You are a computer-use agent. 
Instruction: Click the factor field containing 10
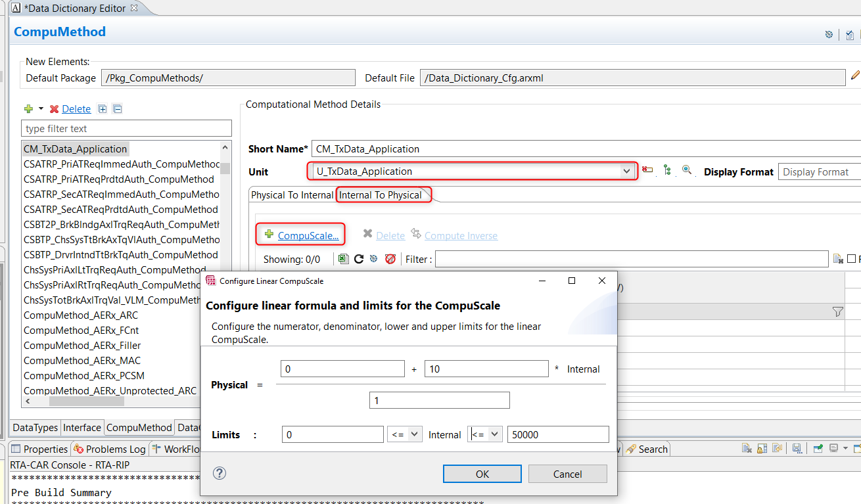pos(486,369)
